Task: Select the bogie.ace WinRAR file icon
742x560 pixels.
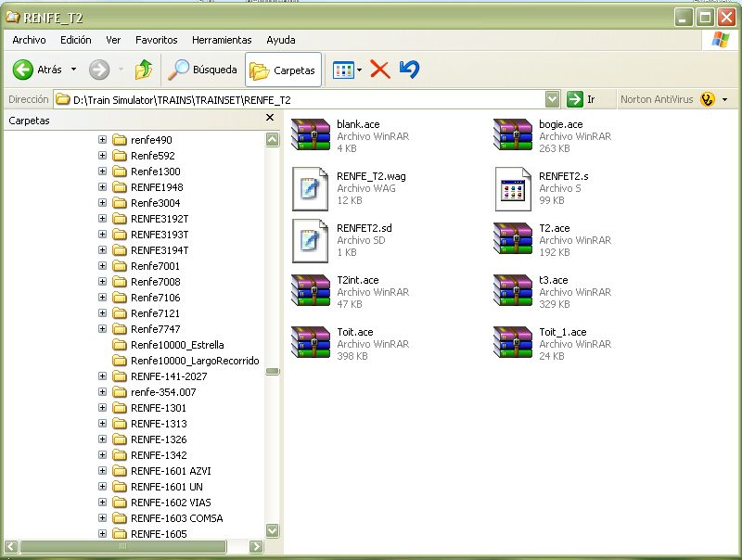Action: (512, 135)
